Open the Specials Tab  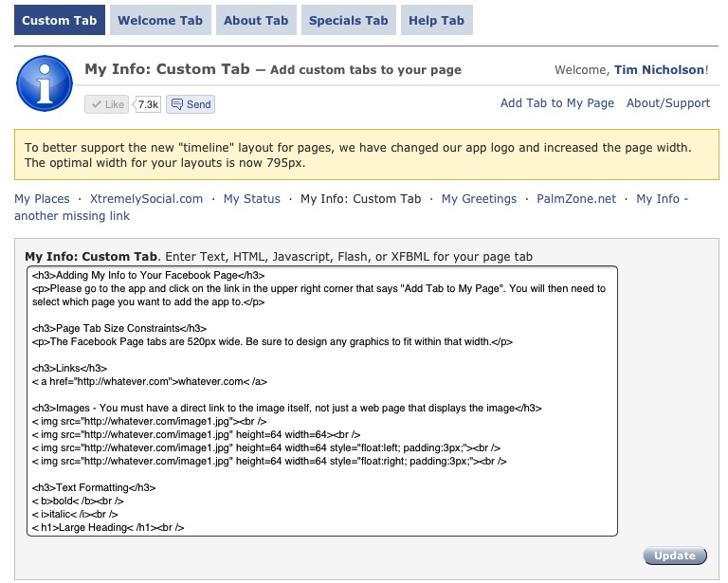coord(349,20)
